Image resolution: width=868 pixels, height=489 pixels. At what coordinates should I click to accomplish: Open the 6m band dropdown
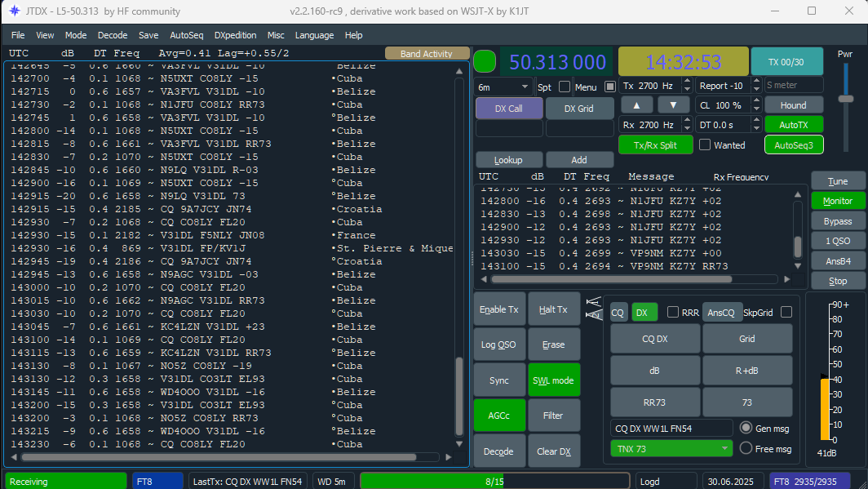point(503,87)
